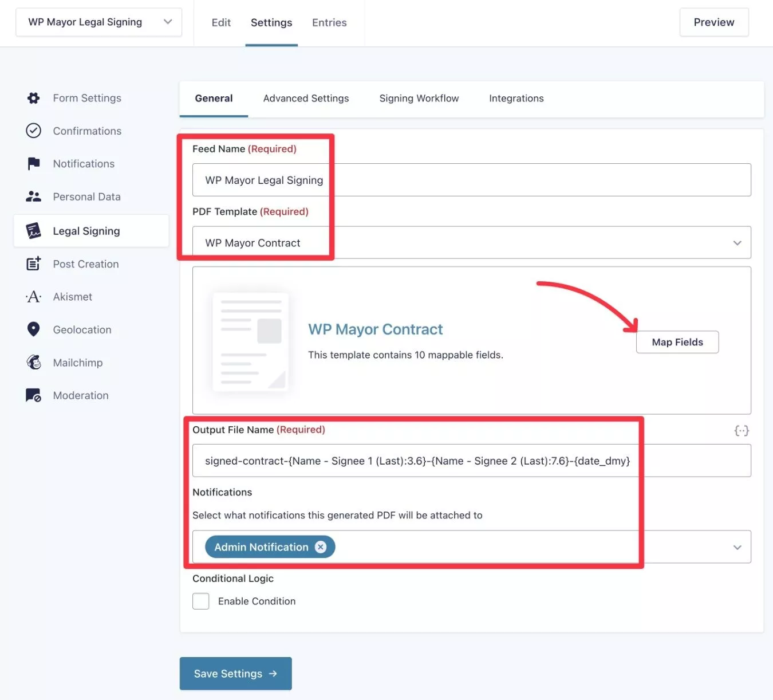Go to Geolocation settings
The image size is (773, 700).
pyautogui.click(x=82, y=329)
